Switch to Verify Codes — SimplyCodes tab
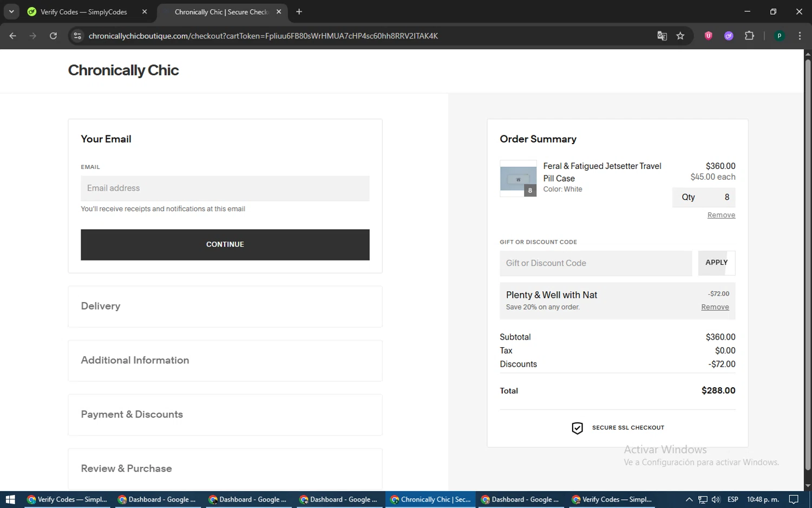This screenshot has width=812, height=508. tap(83, 12)
